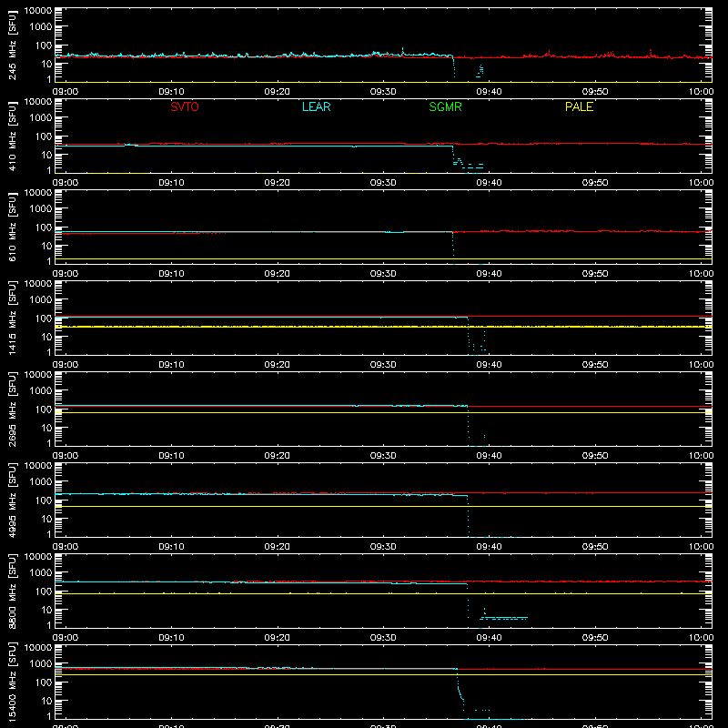This screenshot has width=728, height=728.
Task: Click 10:00 time label of 2695 MHz plot
Action: point(701,456)
